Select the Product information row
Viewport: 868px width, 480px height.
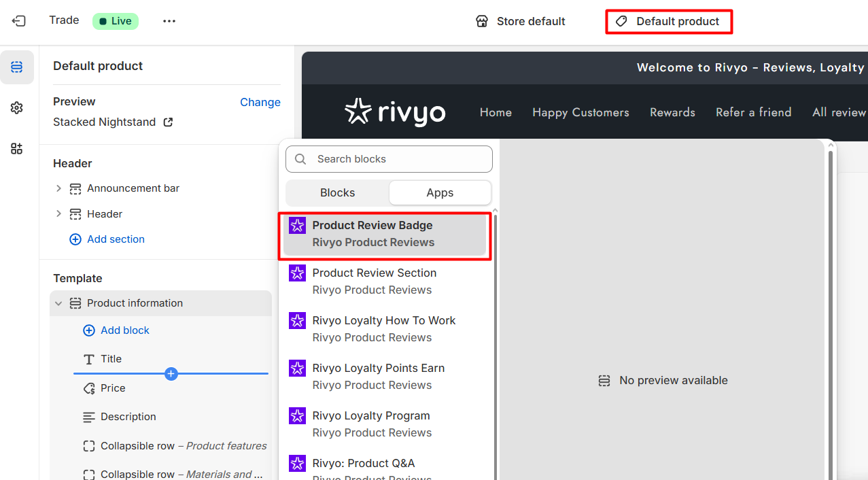pos(160,303)
